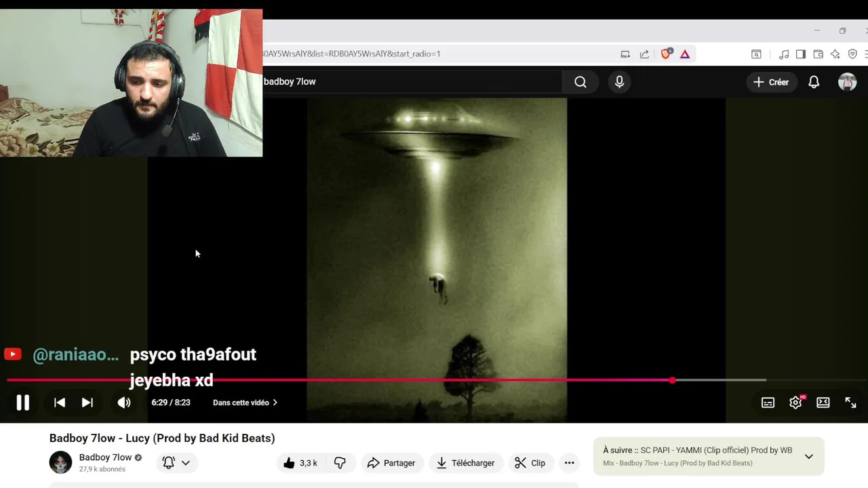Open Brave Leo AI sparkle icon
This screenshot has width=868, height=488.
tap(835, 54)
